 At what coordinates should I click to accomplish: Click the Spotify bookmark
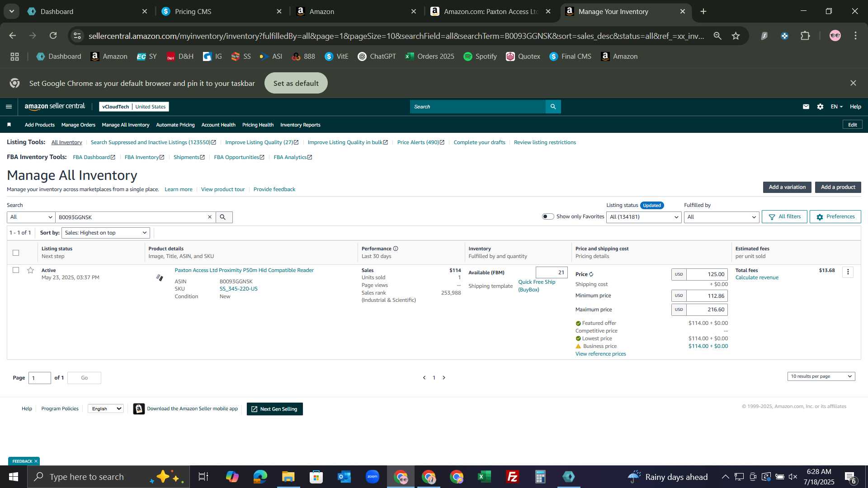pyautogui.click(x=480, y=56)
